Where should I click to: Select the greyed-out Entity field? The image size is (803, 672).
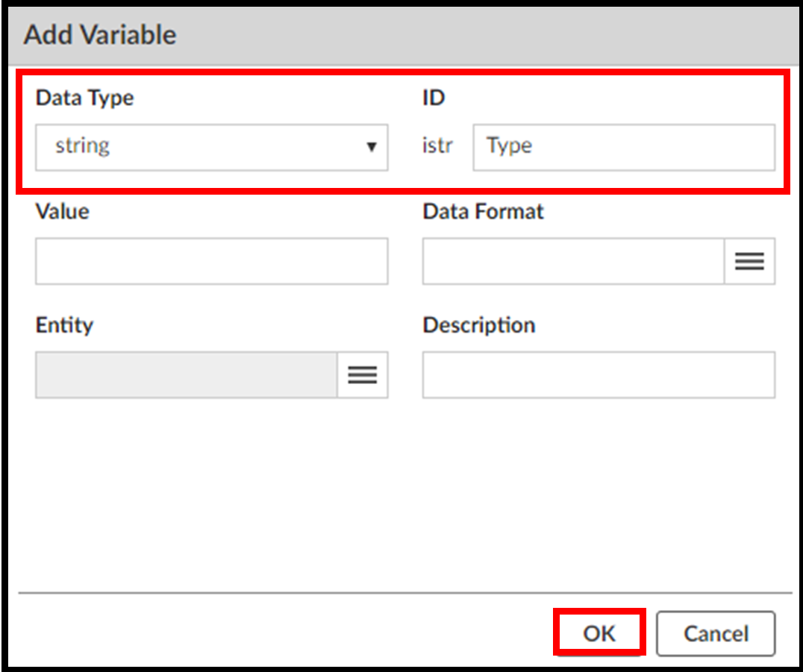(x=186, y=374)
